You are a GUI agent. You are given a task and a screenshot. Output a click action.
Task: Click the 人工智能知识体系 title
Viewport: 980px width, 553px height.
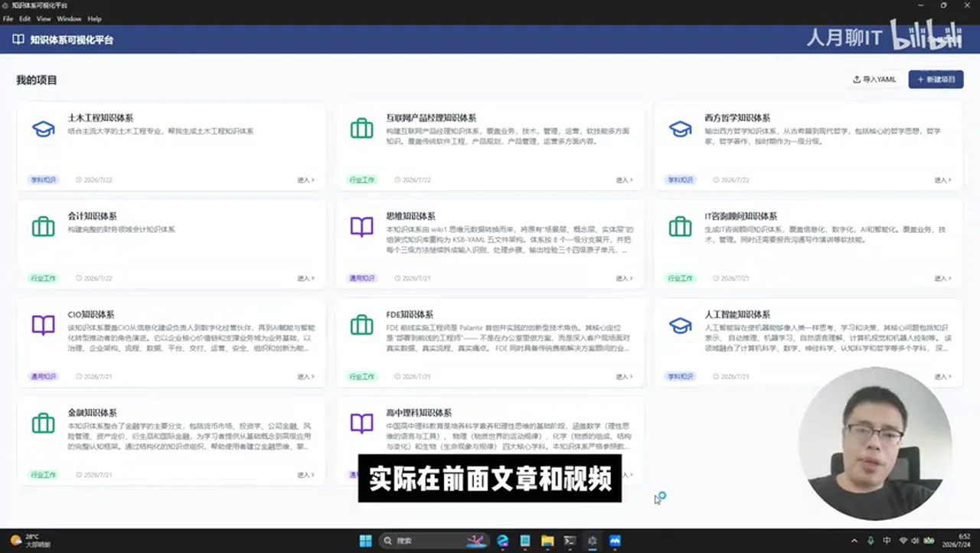pyautogui.click(x=737, y=314)
